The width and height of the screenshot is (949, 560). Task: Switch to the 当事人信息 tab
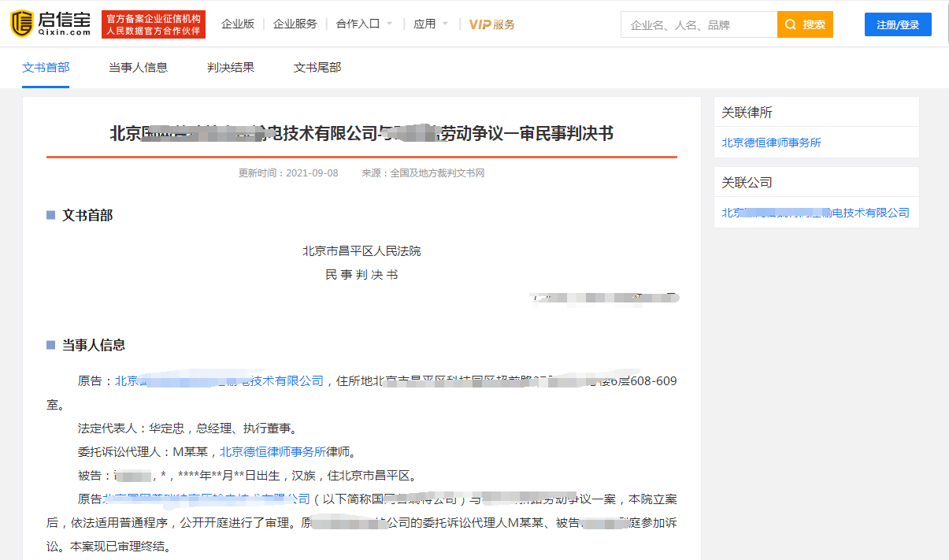(138, 67)
